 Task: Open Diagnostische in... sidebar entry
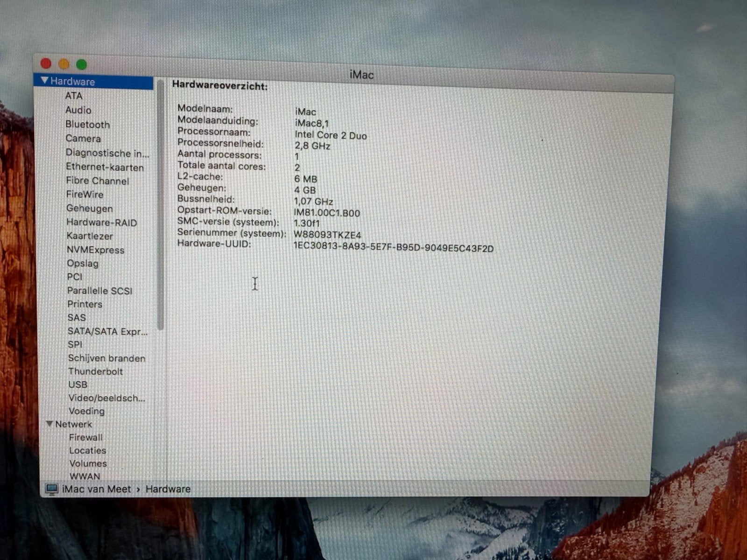tap(107, 153)
